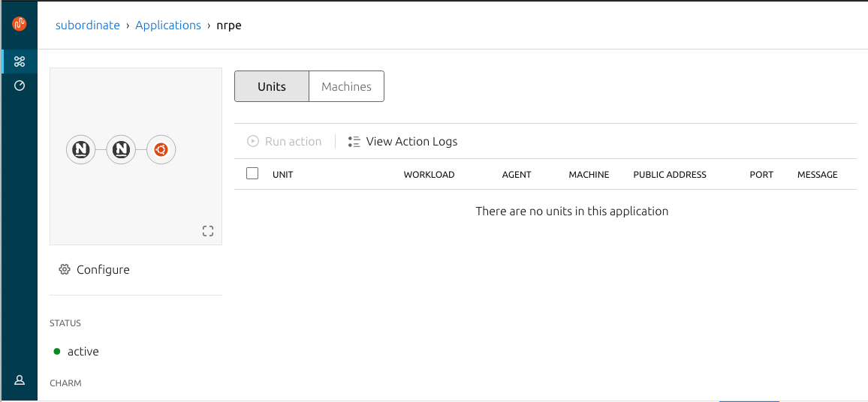The height and width of the screenshot is (402, 868).
Task: Click 'There are no units in this application'
Action: click(x=572, y=211)
